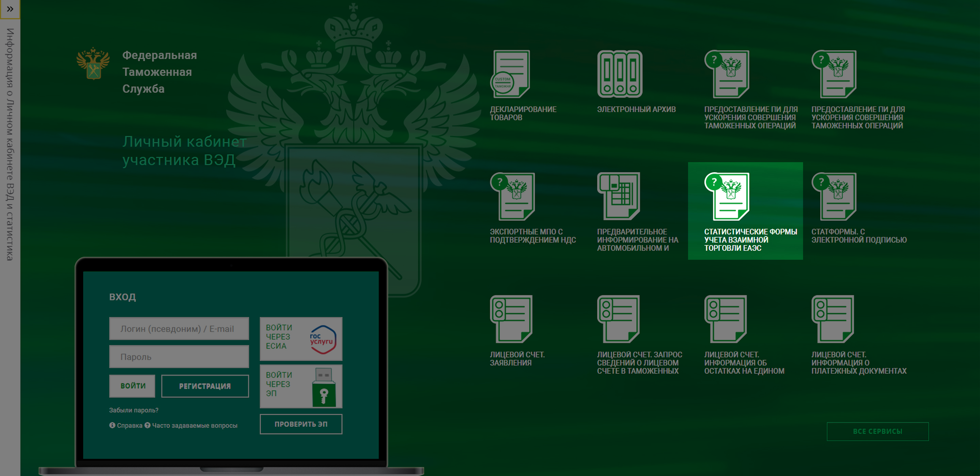Expand the sidebar with the double-chevron arrow
Viewport: 980px width, 476px height.
coord(10,9)
